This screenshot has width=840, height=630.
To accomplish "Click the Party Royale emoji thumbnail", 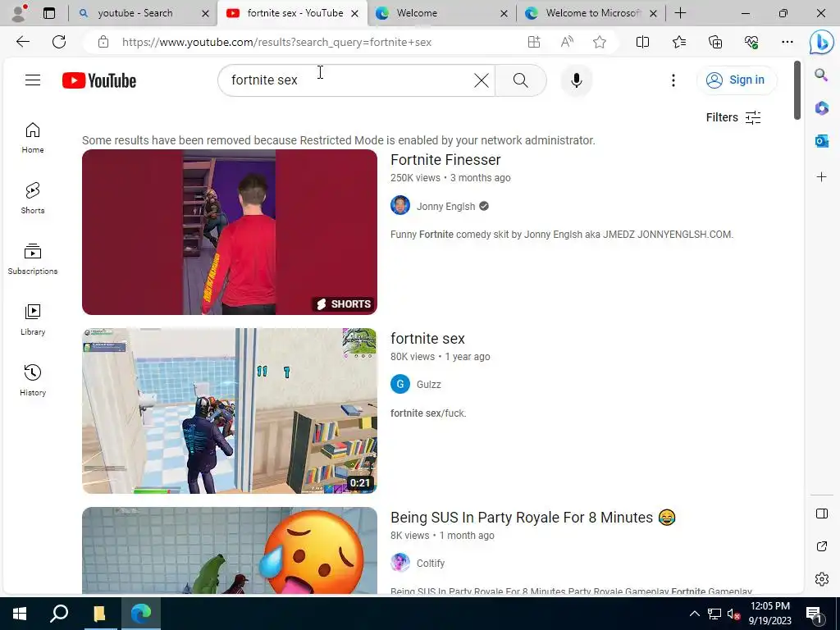I will tap(230, 550).
